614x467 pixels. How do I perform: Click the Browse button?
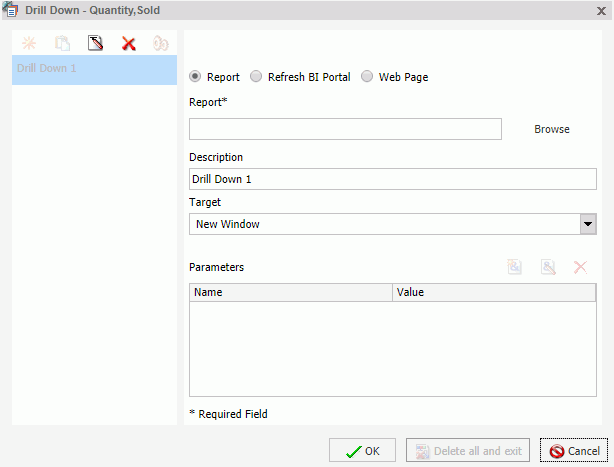click(552, 129)
